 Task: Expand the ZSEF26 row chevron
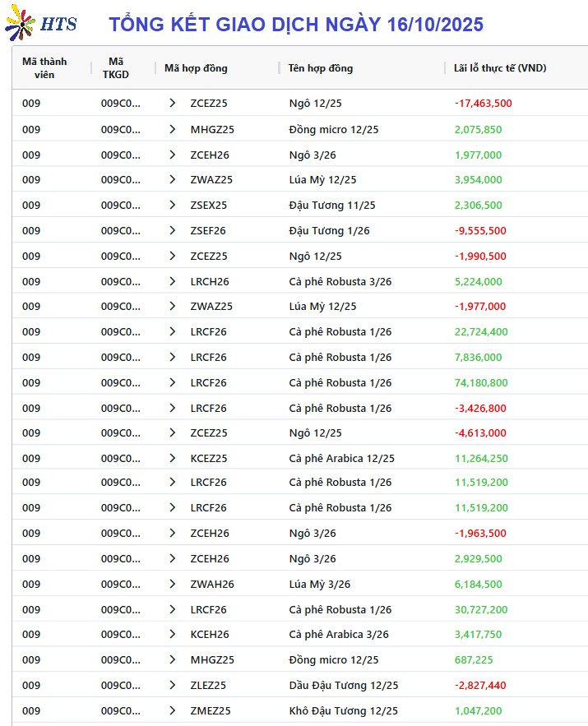173,231
